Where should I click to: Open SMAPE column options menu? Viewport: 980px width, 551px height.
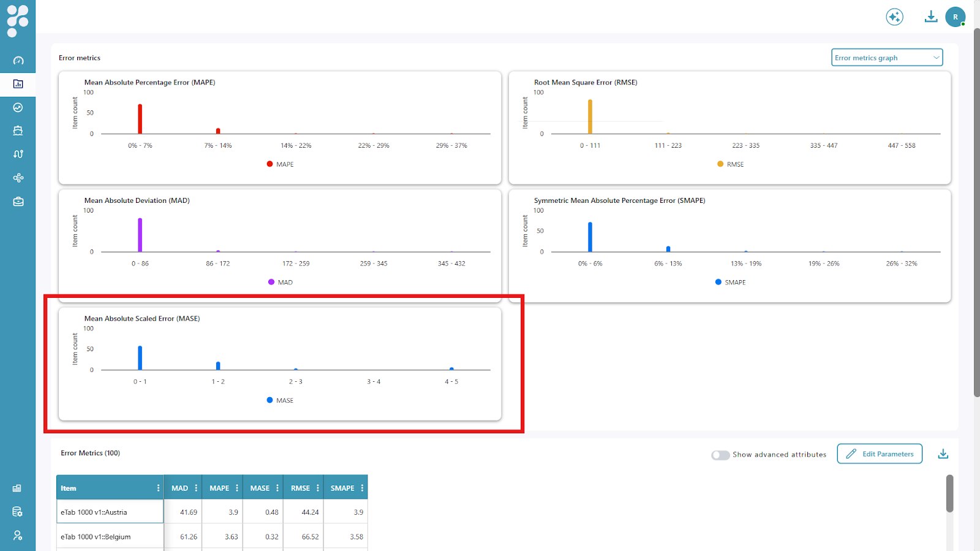pos(362,488)
